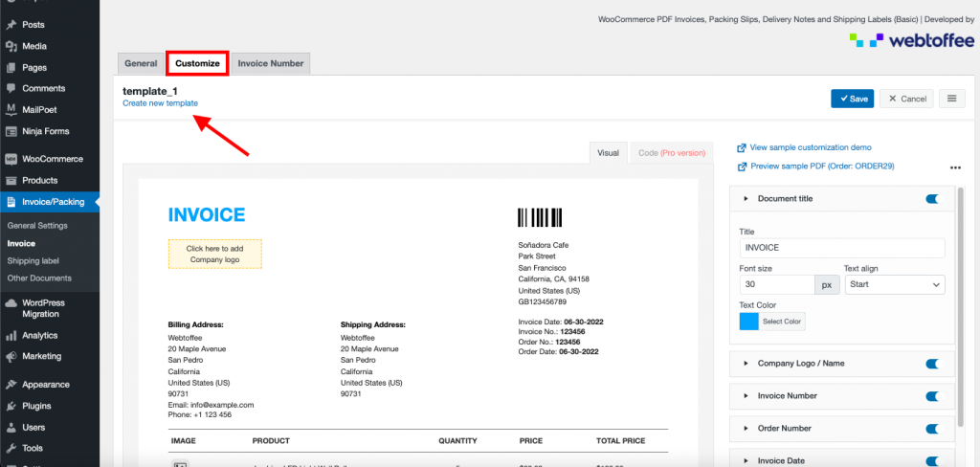980x467 pixels.
Task: Switch to the General tab
Action: click(141, 63)
